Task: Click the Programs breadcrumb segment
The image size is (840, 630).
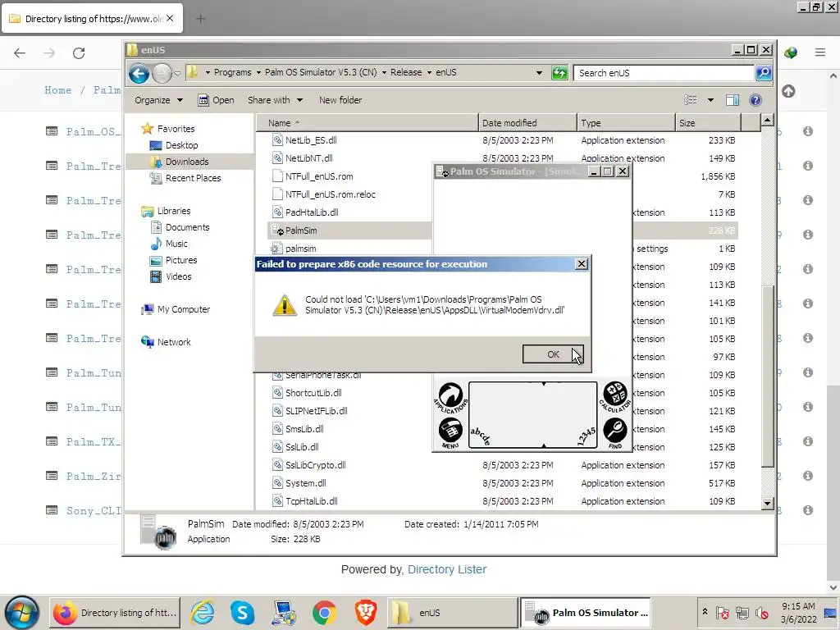Action: click(x=232, y=72)
